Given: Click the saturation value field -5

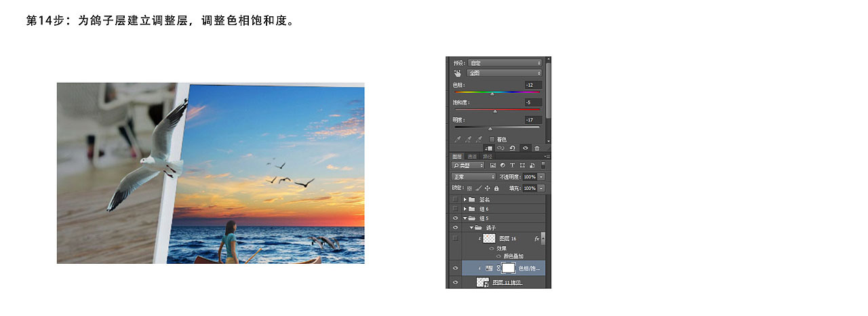Looking at the screenshot, I should tap(533, 102).
